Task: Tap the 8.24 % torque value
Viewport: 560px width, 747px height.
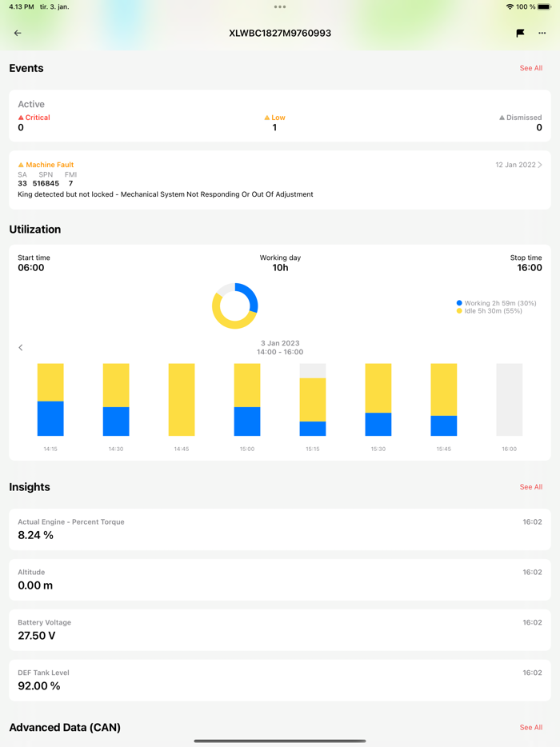Action: click(36, 536)
